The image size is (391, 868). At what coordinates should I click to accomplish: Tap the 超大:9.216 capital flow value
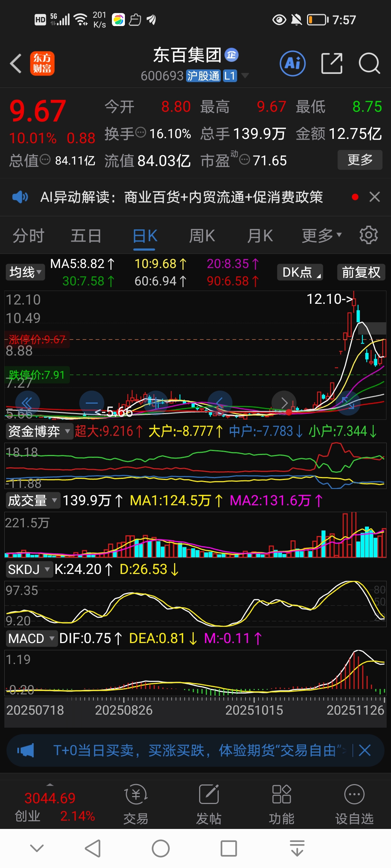pyautogui.click(x=108, y=431)
